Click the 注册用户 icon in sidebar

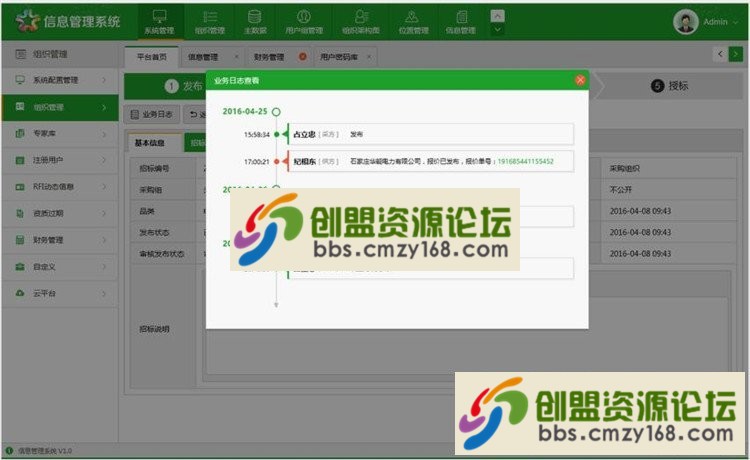20,160
